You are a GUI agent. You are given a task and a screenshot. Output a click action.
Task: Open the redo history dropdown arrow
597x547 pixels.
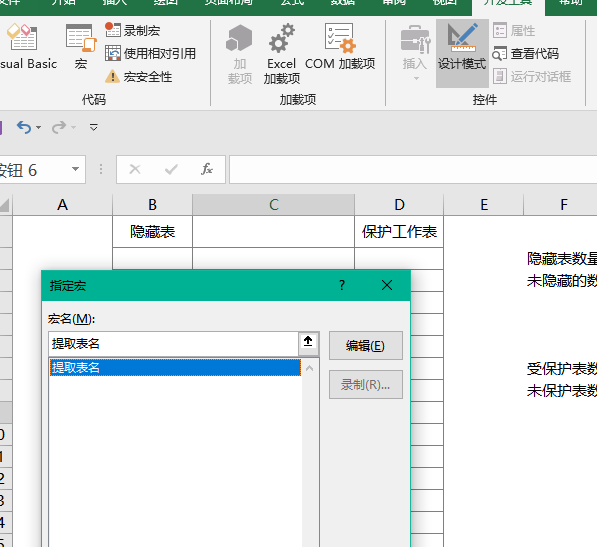pos(73,128)
